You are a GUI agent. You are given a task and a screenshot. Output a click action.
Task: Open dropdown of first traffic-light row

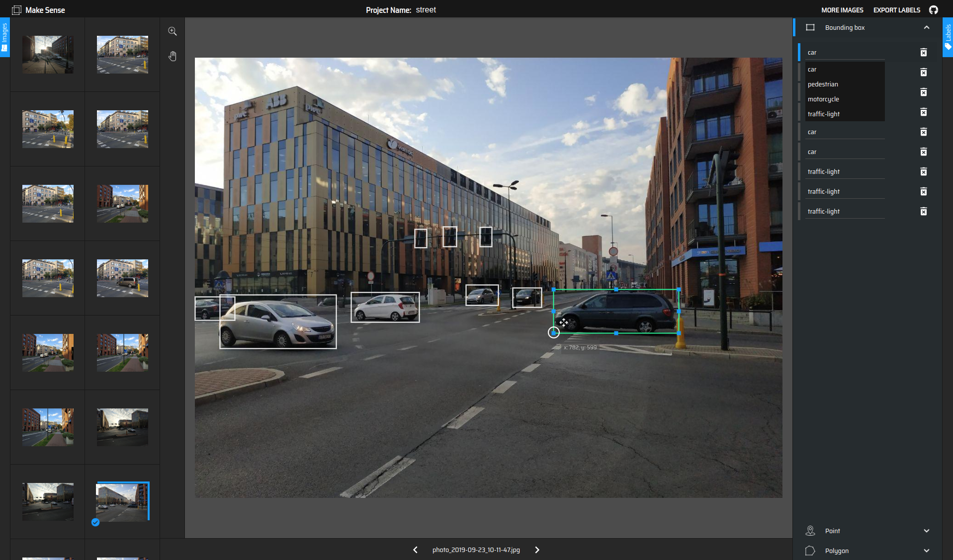pos(845,172)
